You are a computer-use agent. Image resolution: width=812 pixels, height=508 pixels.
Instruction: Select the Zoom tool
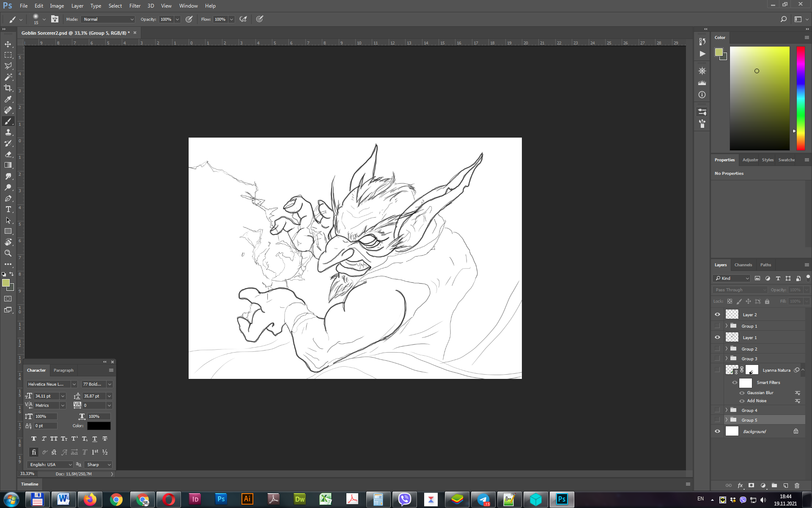coord(8,254)
